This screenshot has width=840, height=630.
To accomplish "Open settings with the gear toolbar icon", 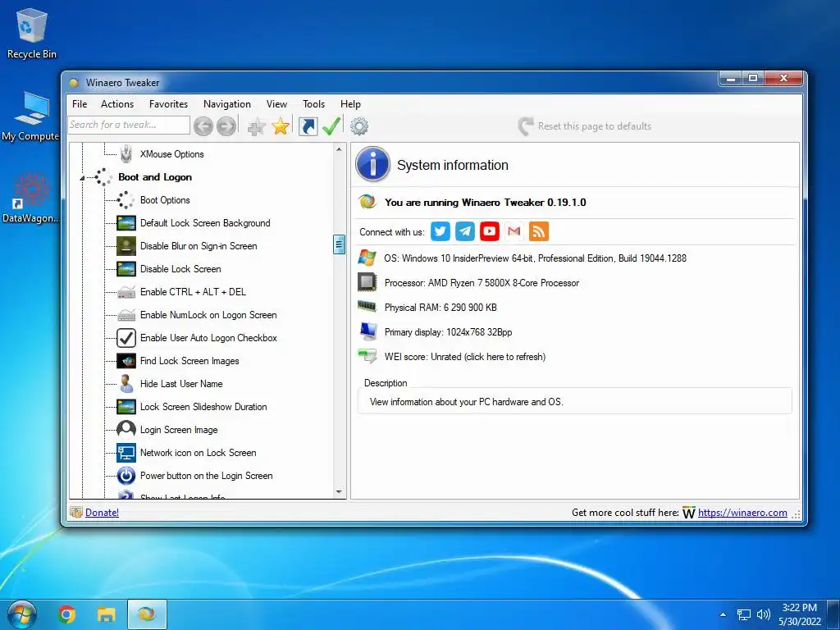I will point(359,126).
